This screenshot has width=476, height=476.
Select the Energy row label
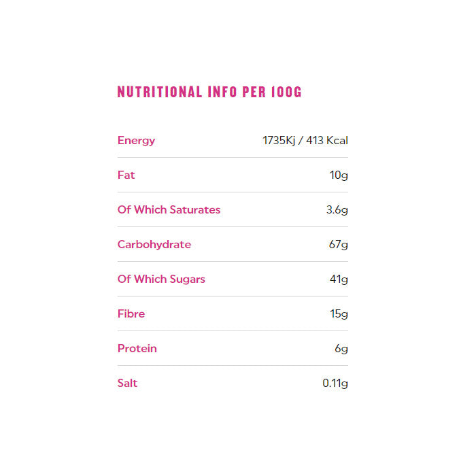pos(136,141)
